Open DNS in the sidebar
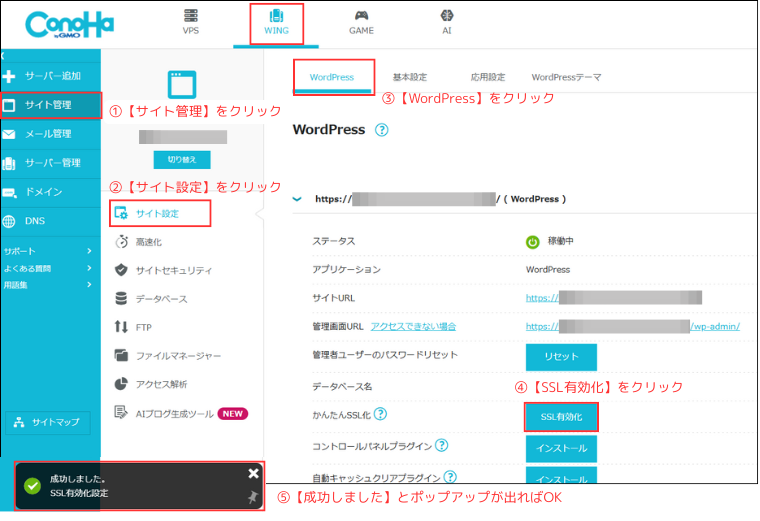The height and width of the screenshot is (521, 760). pyautogui.click(x=50, y=221)
